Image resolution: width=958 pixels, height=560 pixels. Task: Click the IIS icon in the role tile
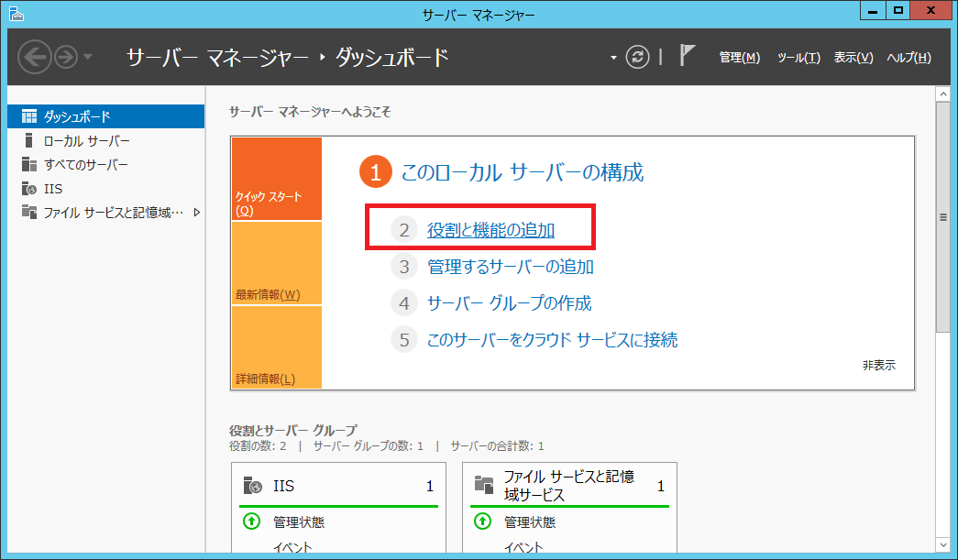click(252, 487)
